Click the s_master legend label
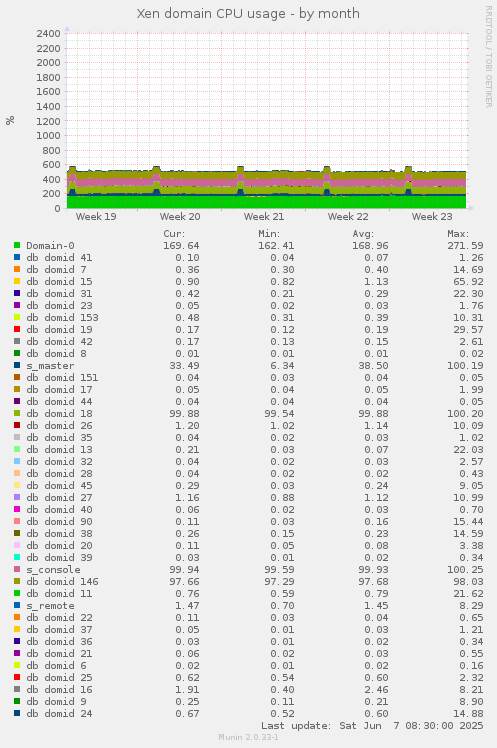 (x=50, y=365)
